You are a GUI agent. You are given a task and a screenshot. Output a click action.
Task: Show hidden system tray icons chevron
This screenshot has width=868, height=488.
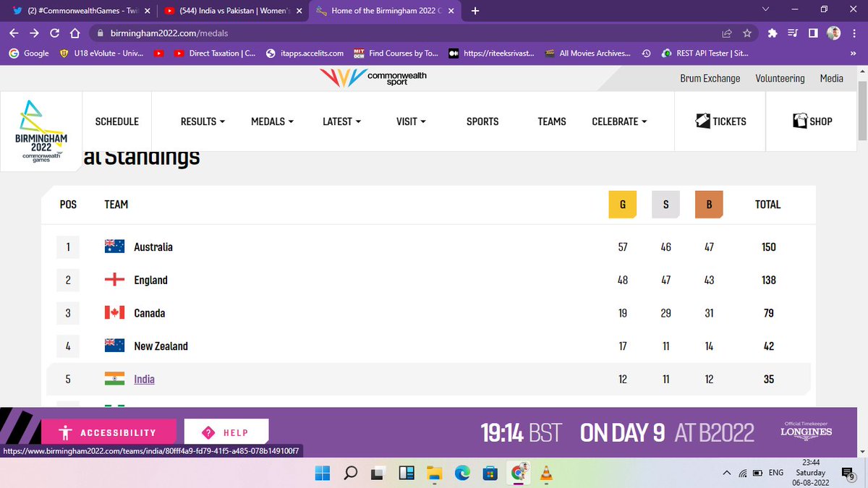pos(726,474)
